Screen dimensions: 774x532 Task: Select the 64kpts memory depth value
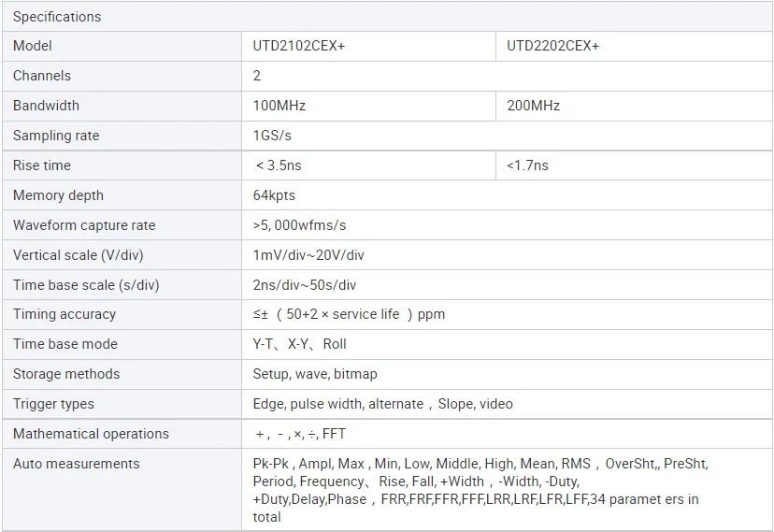(x=275, y=195)
